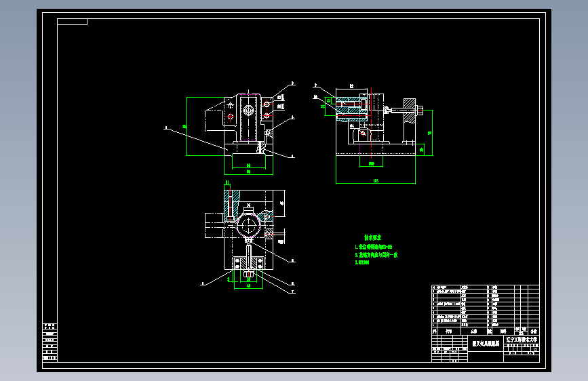The width and height of the screenshot is (588, 381).
Task: Select the bottom plan view circular bore
Action: pyautogui.click(x=249, y=226)
